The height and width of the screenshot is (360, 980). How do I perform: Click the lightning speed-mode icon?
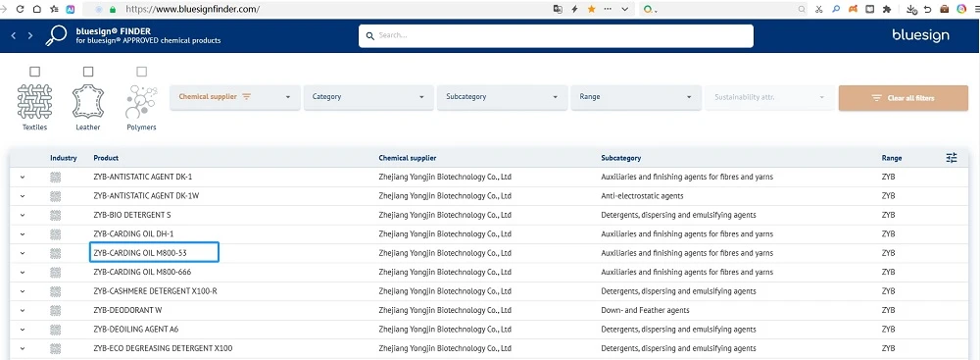coord(575,10)
